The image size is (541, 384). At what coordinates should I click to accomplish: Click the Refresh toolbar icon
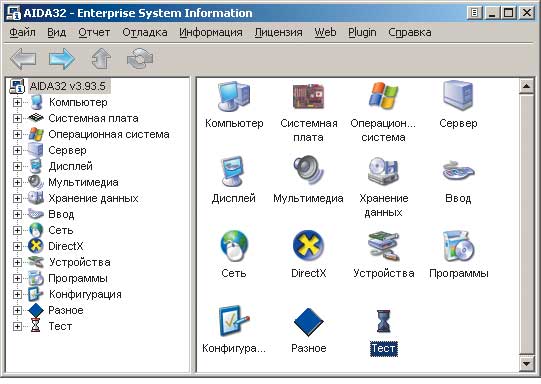[x=140, y=58]
